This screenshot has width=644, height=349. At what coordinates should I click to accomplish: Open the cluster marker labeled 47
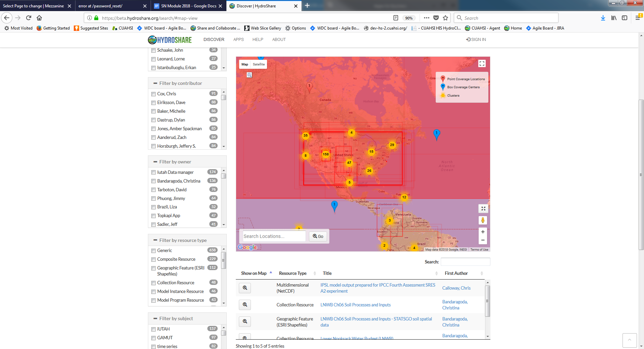pyautogui.click(x=349, y=163)
